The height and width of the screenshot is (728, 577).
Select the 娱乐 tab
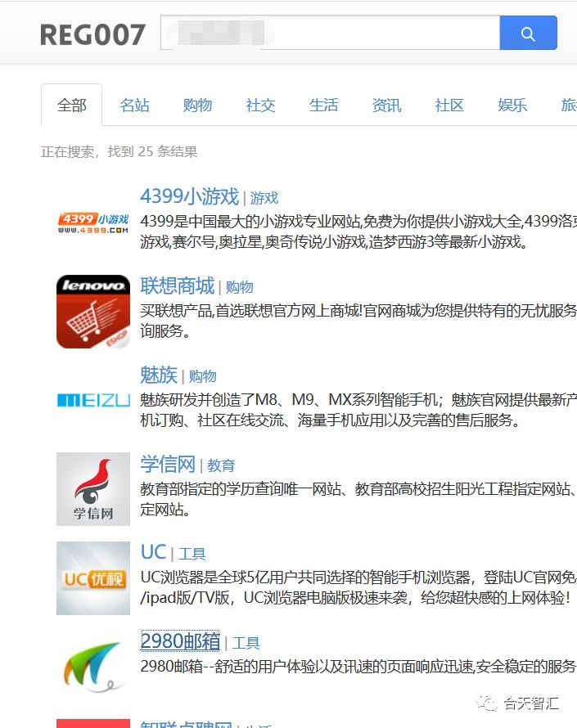[x=512, y=105]
